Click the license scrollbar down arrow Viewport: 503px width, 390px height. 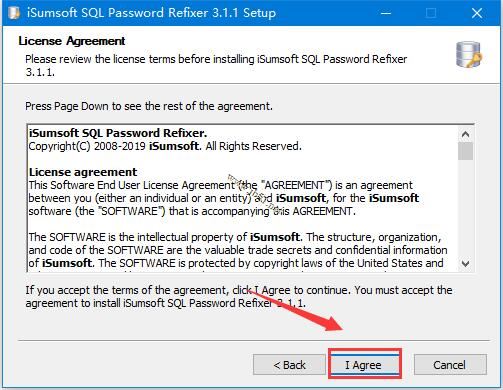[465, 263]
